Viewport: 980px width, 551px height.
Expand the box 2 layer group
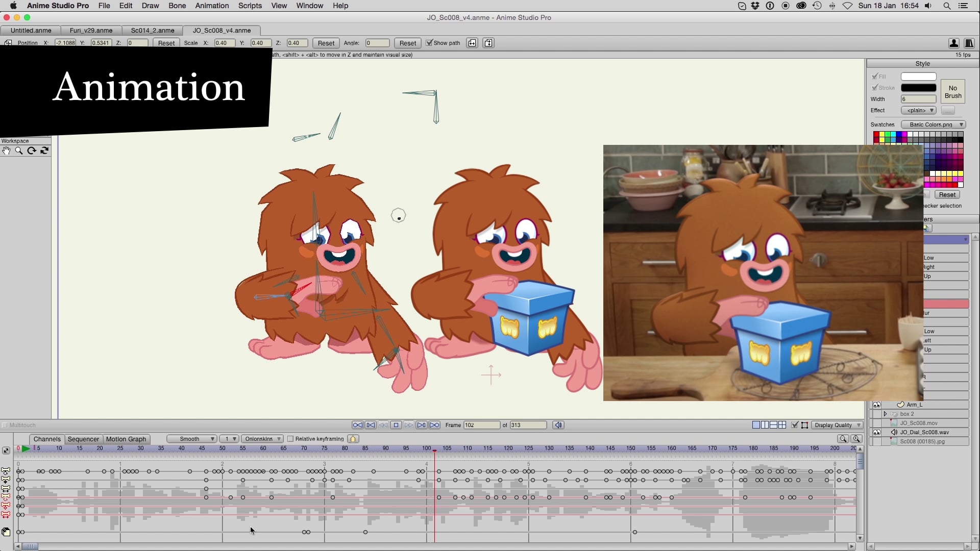click(886, 414)
